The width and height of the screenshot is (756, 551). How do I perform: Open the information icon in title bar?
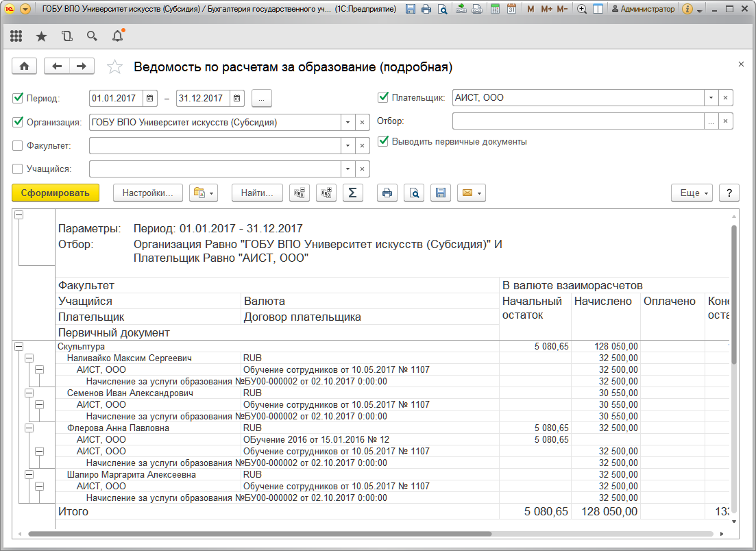[x=688, y=9]
